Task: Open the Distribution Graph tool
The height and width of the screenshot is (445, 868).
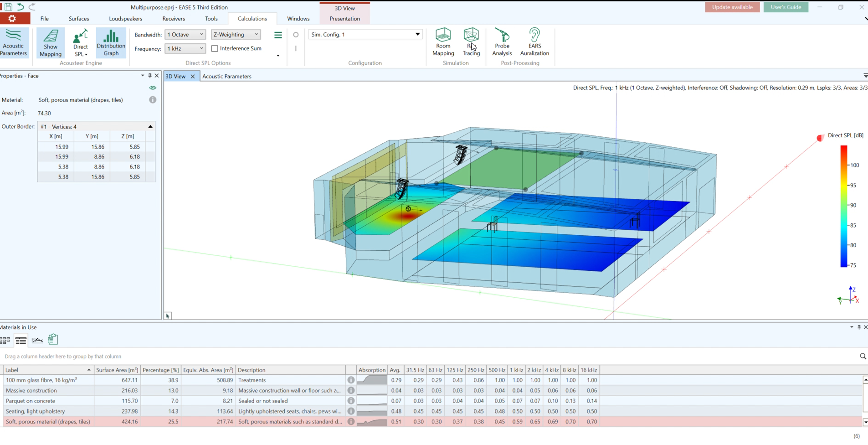Action: click(111, 42)
